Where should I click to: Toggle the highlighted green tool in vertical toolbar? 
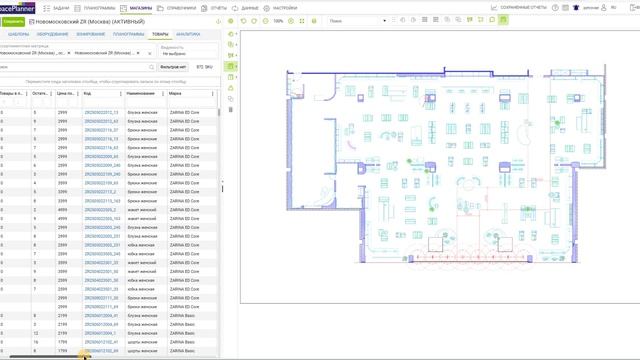(x=231, y=66)
